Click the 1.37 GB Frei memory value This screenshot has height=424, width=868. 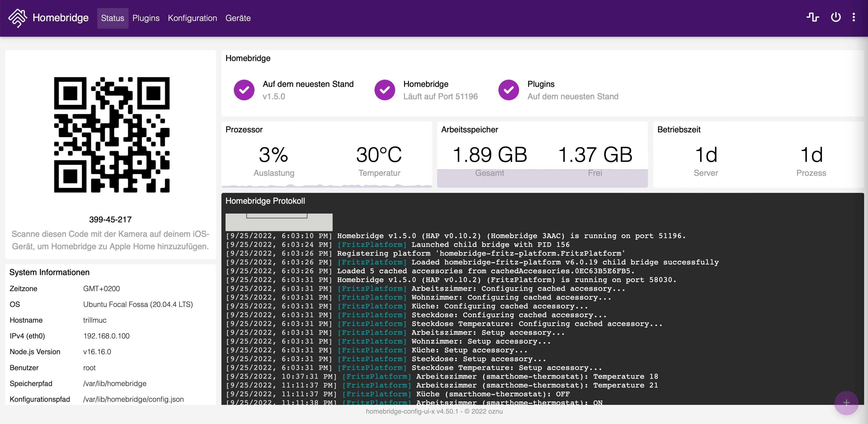(595, 155)
